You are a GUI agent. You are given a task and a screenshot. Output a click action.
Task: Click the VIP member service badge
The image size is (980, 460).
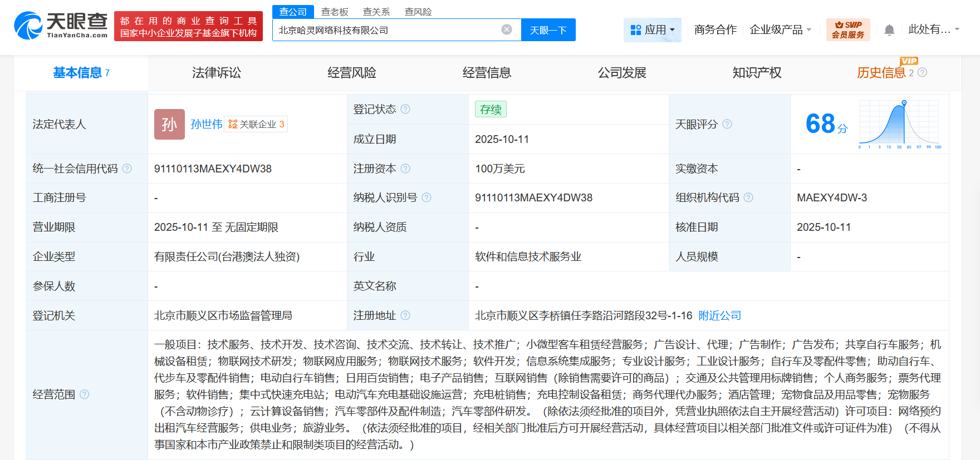pyautogui.click(x=847, y=29)
